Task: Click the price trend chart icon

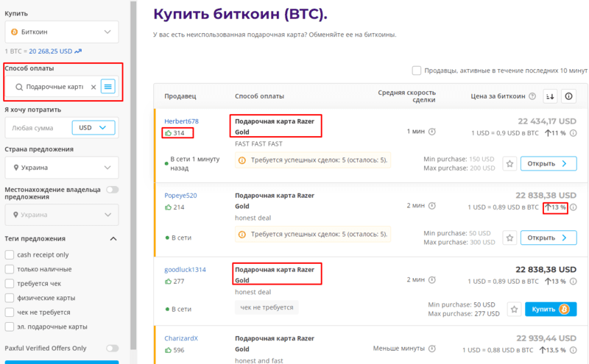Action: pos(78,51)
